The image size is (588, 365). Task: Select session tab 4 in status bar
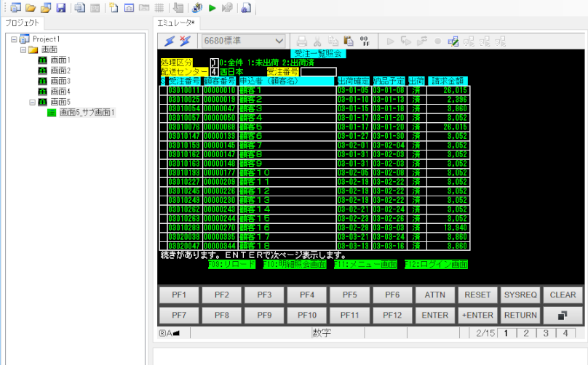pos(565,333)
